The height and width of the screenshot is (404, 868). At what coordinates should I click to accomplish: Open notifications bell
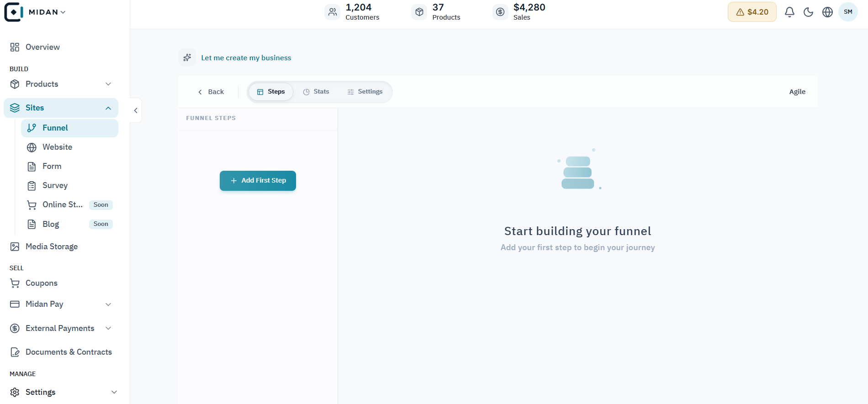[x=789, y=12]
